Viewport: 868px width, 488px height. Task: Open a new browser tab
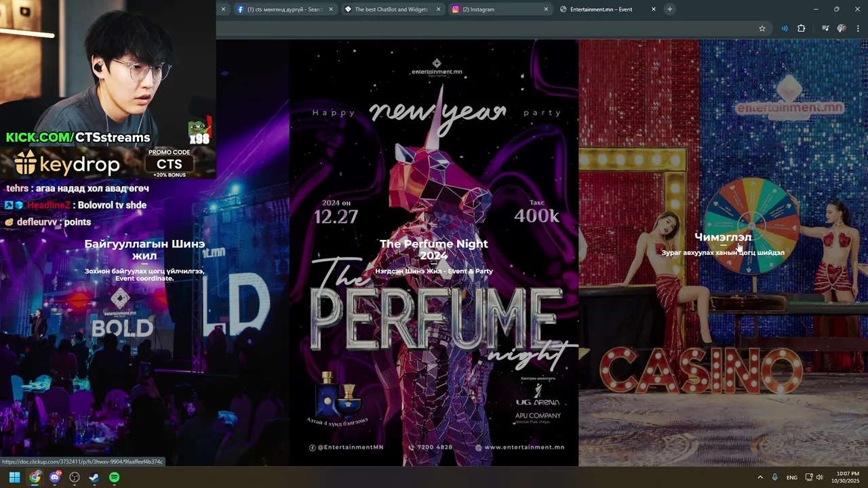point(669,9)
